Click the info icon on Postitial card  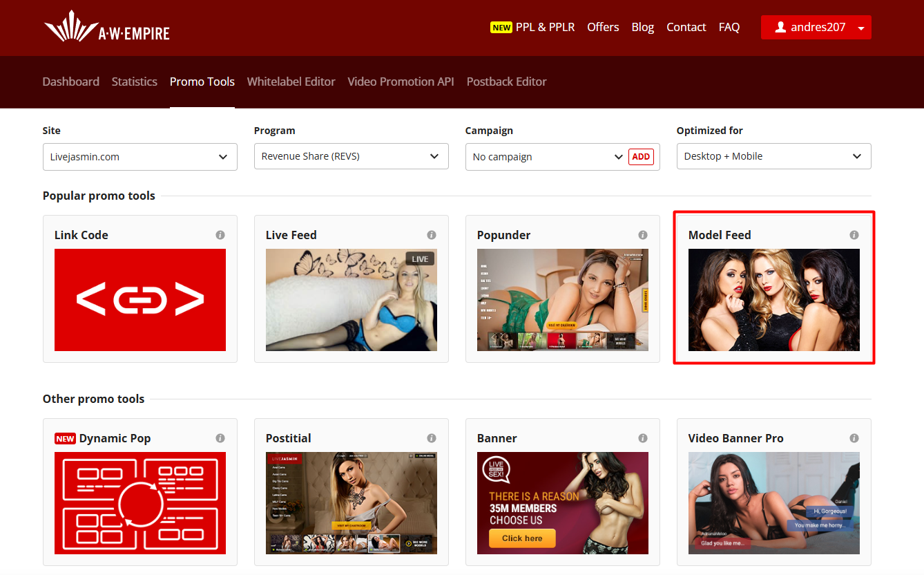point(432,438)
